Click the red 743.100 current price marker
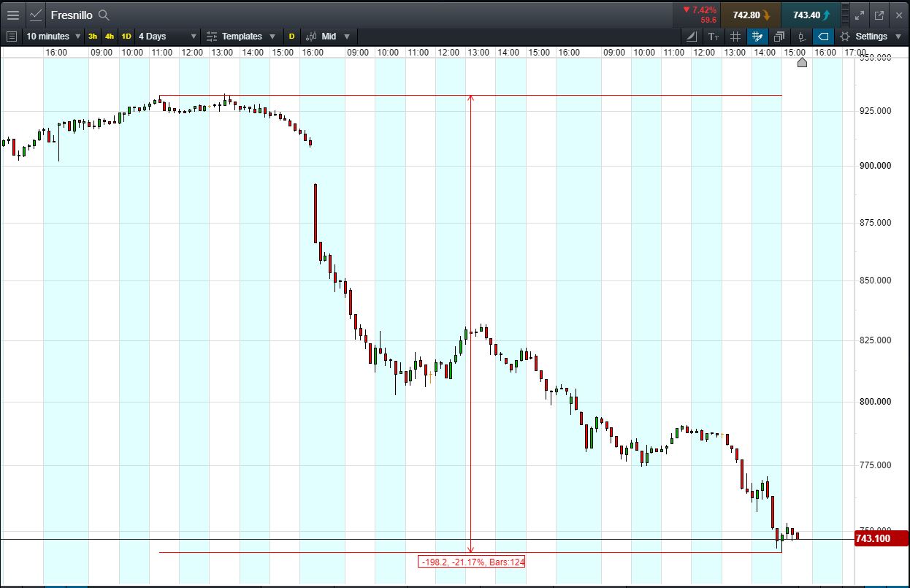 click(872, 539)
